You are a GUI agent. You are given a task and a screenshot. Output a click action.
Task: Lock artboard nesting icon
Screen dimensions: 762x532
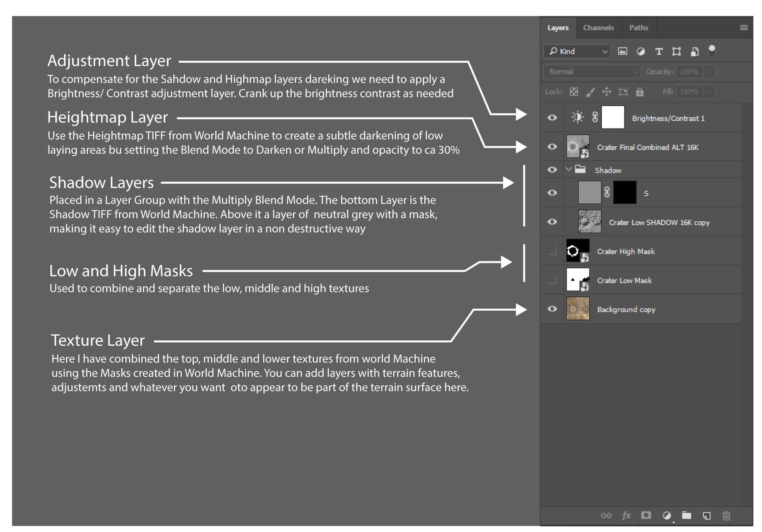pos(623,92)
